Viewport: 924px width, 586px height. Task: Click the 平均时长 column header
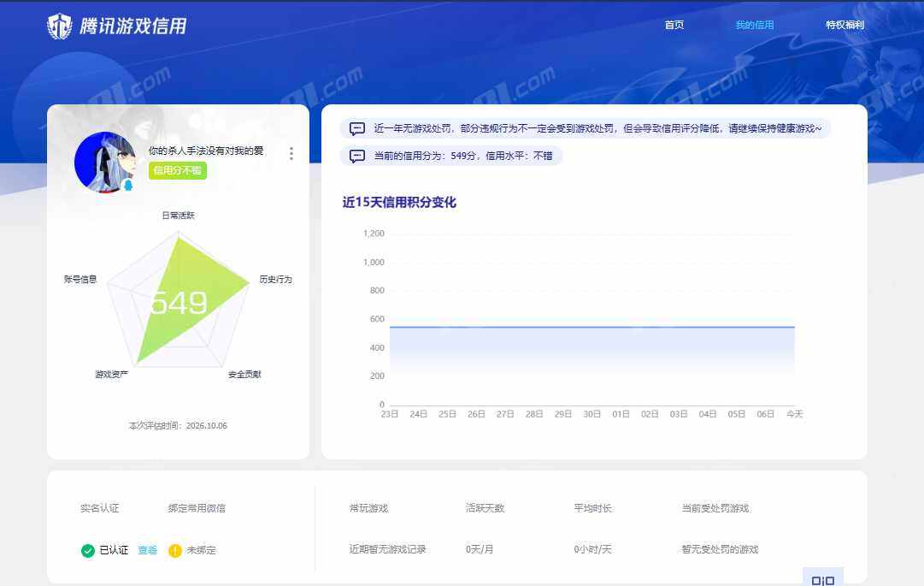tap(593, 508)
